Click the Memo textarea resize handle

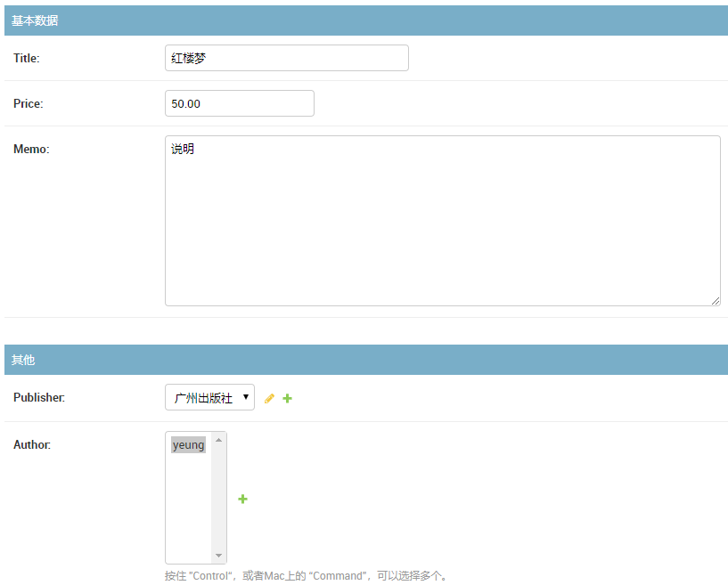tap(716, 301)
